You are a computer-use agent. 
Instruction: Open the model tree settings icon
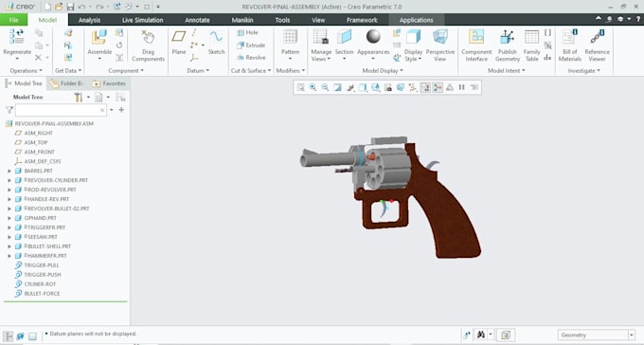coord(78,97)
